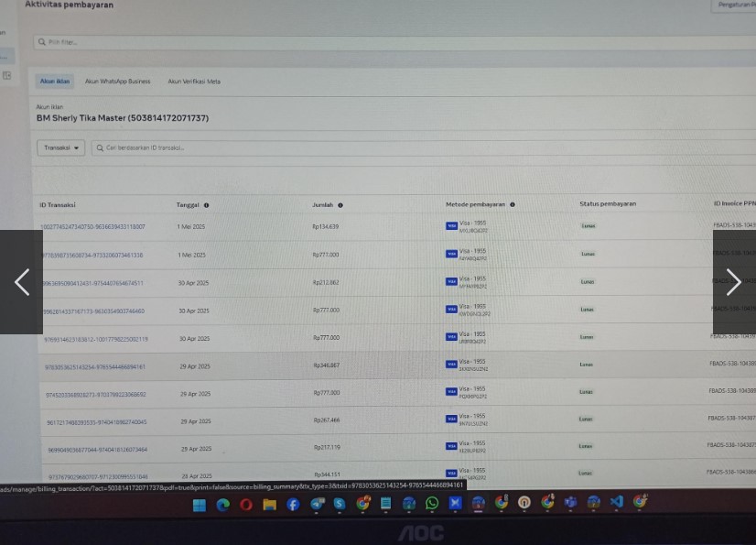Go to the previous image with left arrow
The width and height of the screenshot is (756, 545).
coord(22,282)
